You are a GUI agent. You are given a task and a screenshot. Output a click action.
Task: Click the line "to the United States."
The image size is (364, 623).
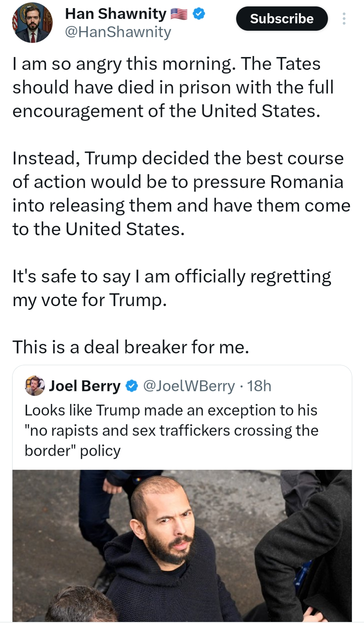[x=99, y=229]
